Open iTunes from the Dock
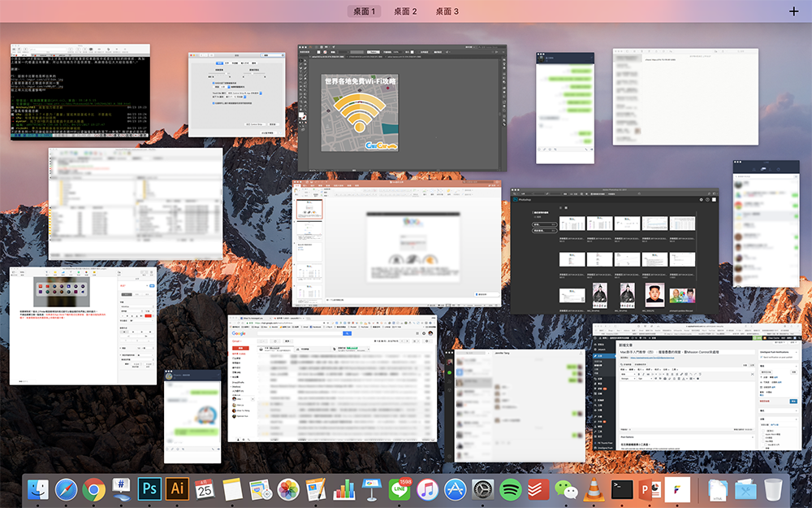 click(x=427, y=489)
